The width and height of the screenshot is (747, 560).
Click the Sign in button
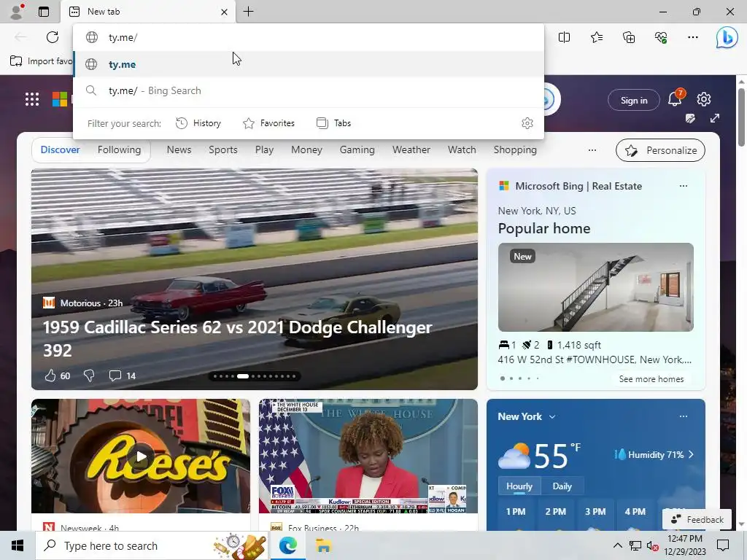(x=634, y=100)
